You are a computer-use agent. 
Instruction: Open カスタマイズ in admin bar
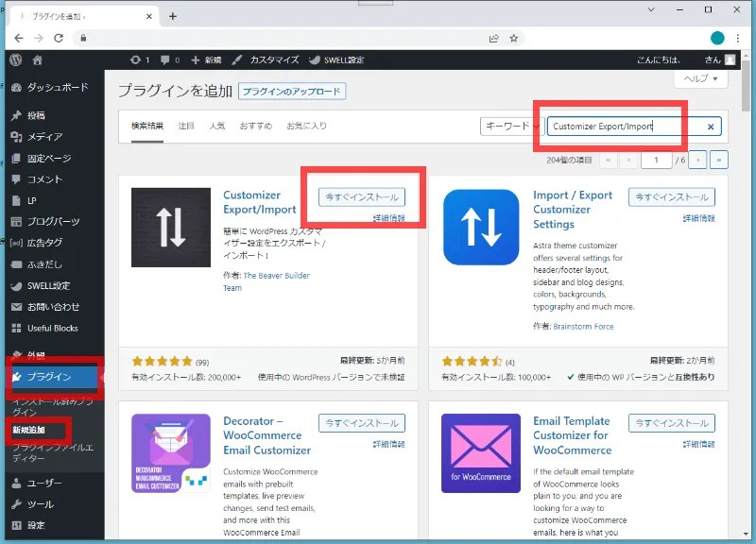click(266, 59)
